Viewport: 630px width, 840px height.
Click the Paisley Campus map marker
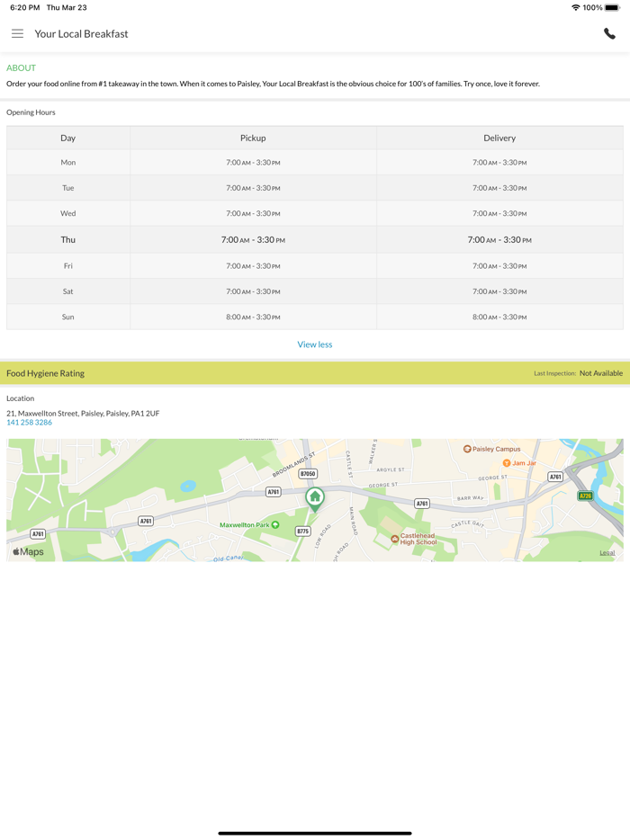click(467, 449)
